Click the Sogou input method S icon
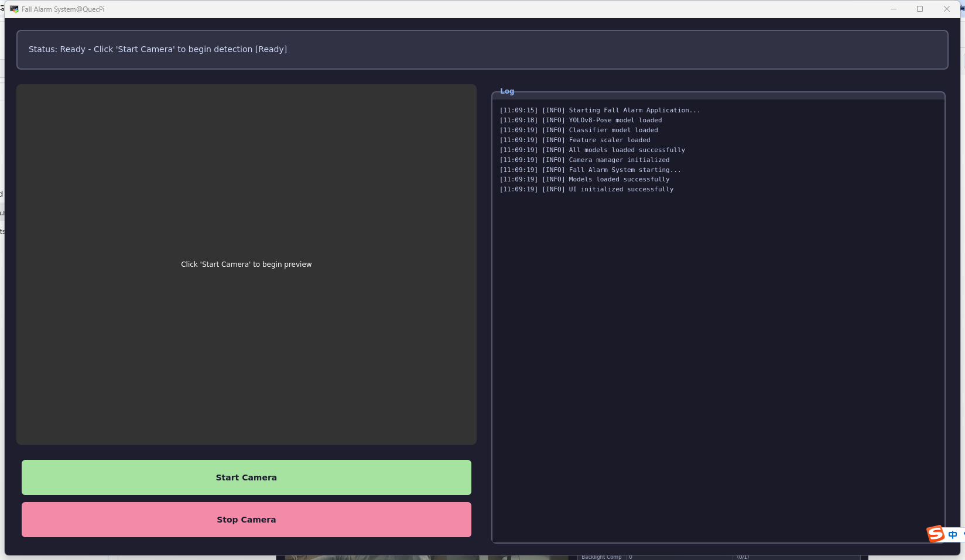The height and width of the screenshot is (560, 965). coord(935,534)
